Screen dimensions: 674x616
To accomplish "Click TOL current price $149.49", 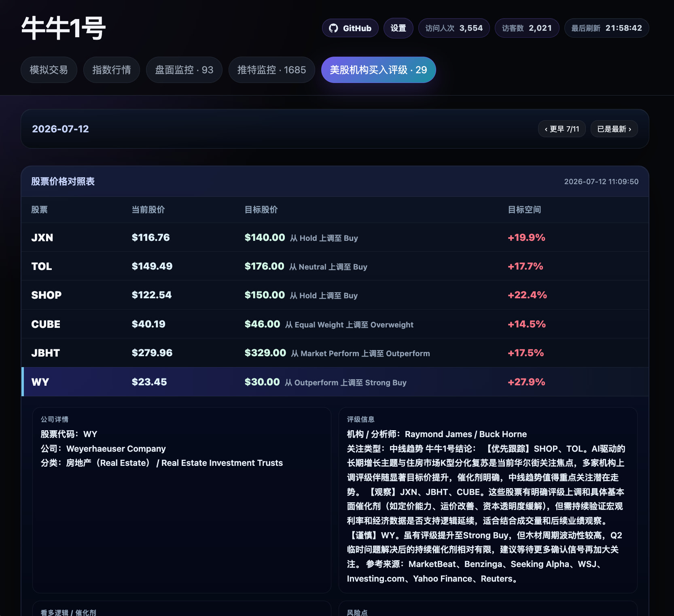I will tap(152, 266).
